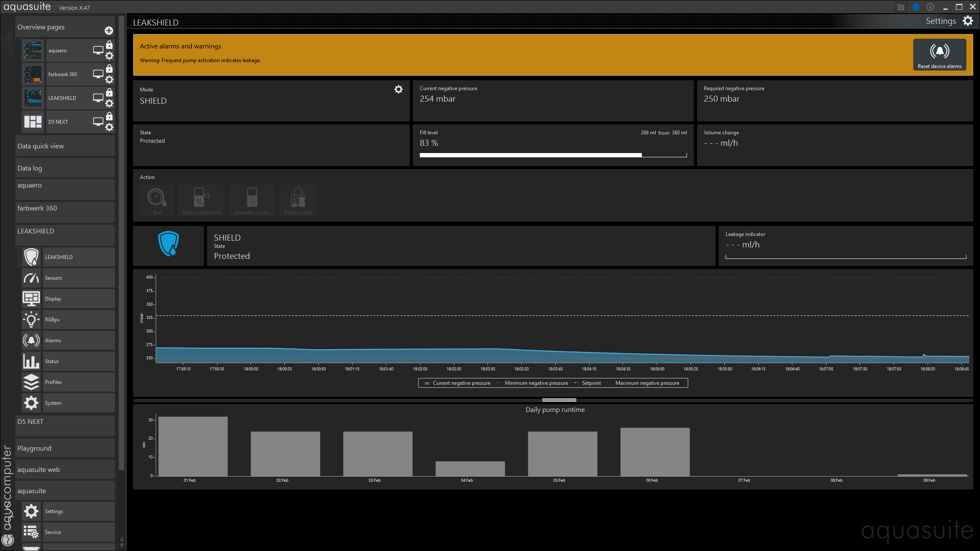The height and width of the screenshot is (551, 980).
Task: Toggle lock on aquaero overview page
Action: (x=109, y=45)
